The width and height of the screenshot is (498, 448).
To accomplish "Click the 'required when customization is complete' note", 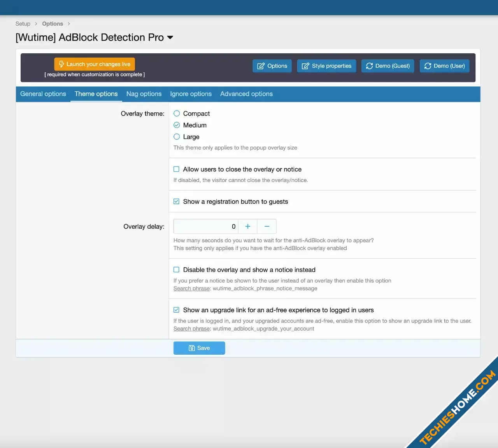I will click(x=95, y=75).
